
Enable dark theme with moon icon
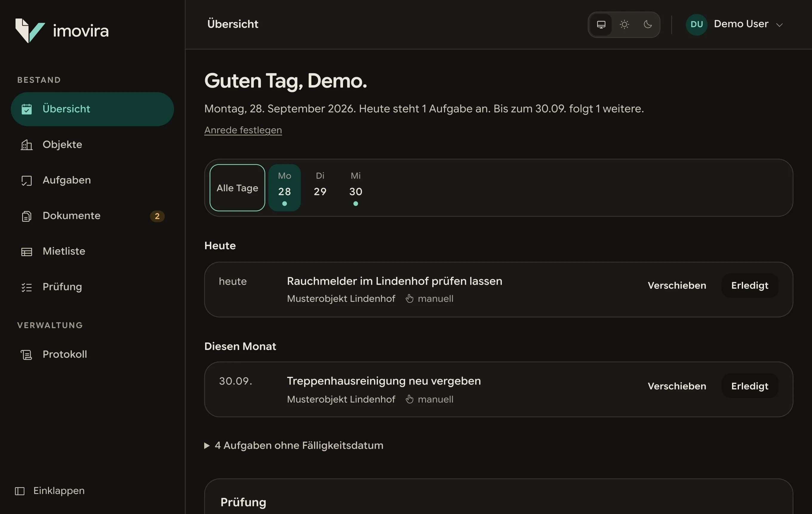648,25
